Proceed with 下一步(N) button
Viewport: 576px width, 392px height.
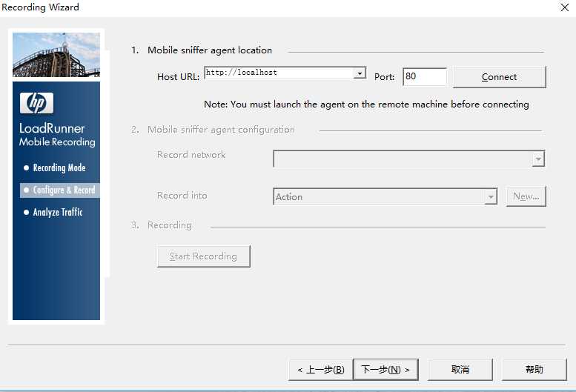tap(385, 370)
